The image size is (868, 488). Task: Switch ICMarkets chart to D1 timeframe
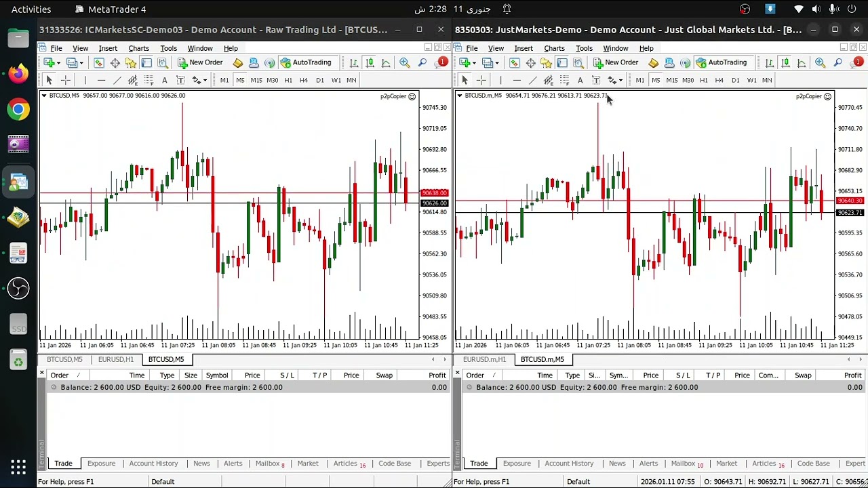[x=320, y=80]
